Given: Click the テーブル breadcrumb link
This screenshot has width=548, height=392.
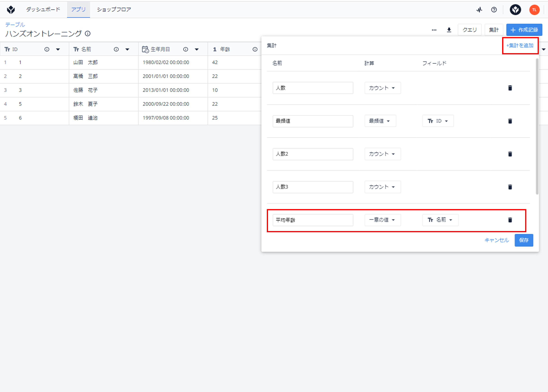Looking at the screenshot, I should [x=15, y=25].
